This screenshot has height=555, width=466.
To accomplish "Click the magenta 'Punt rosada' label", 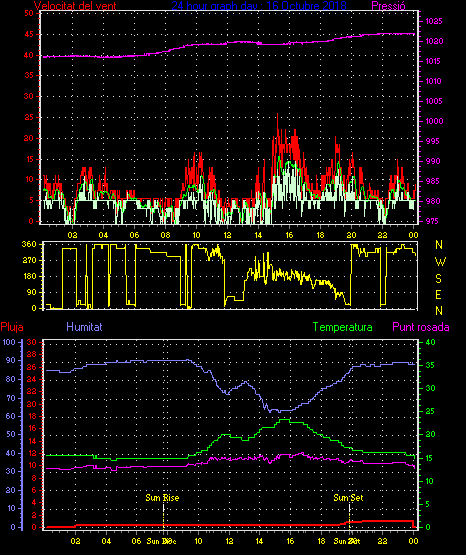I will click(421, 327).
